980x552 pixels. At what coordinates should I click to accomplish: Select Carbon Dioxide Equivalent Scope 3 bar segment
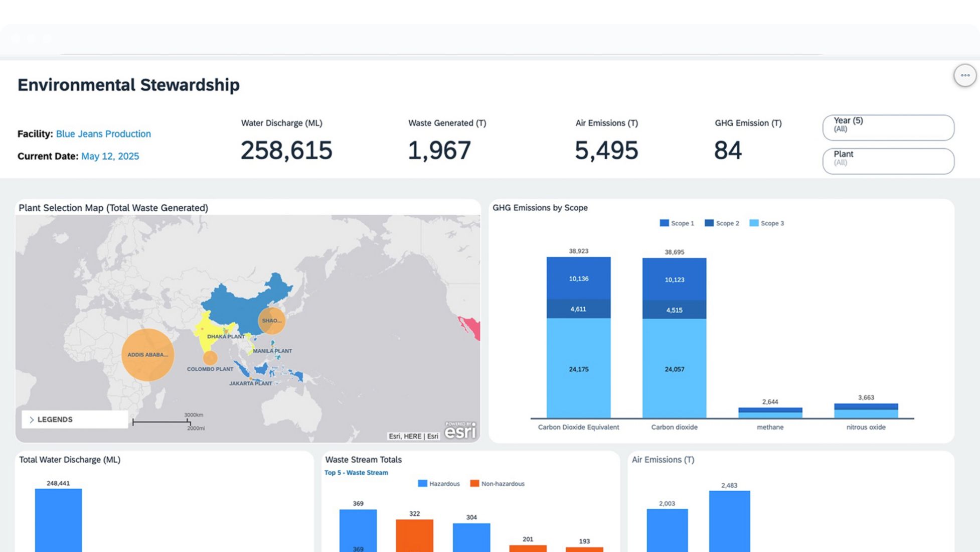578,369
